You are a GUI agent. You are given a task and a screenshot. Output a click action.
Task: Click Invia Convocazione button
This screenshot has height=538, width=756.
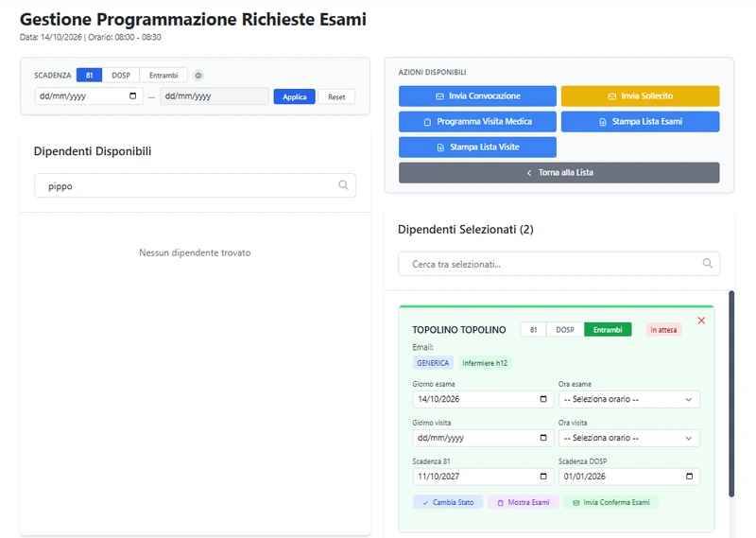[477, 96]
